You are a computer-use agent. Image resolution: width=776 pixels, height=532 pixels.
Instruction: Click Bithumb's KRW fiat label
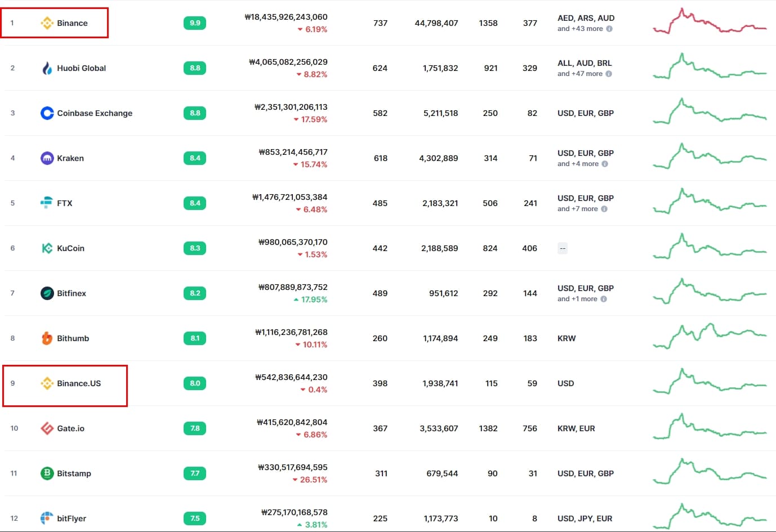pyautogui.click(x=567, y=338)
